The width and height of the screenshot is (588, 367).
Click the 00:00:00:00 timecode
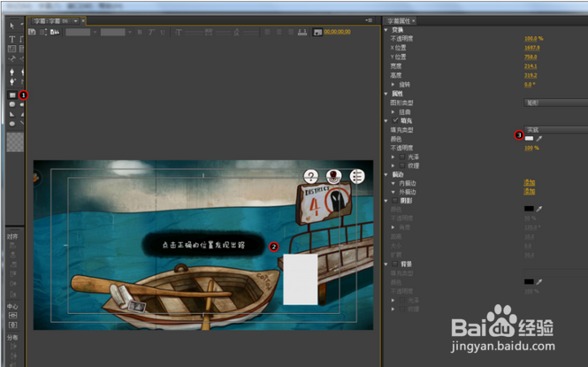[x=337, y=32]
